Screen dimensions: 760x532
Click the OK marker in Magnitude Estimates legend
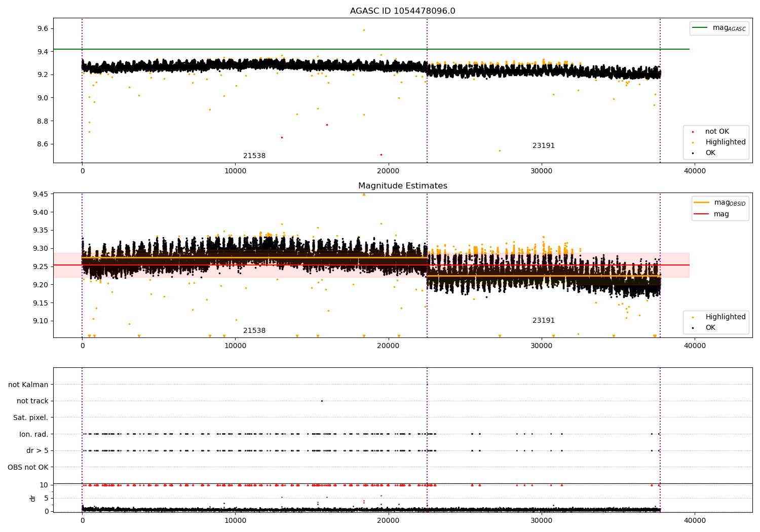[693, 328]
